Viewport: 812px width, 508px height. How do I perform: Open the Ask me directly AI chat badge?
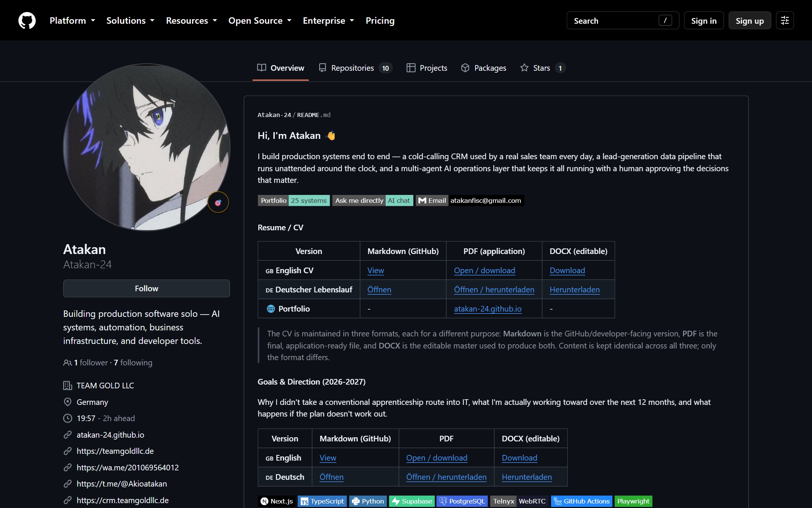coord(373,201)
